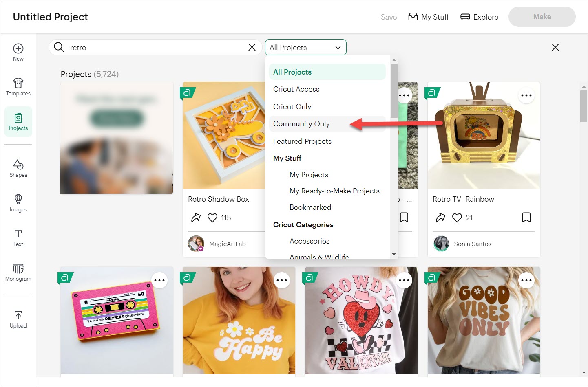Open the Shapes tool
Screen dimensions: 588x387
tap(18, 168)
